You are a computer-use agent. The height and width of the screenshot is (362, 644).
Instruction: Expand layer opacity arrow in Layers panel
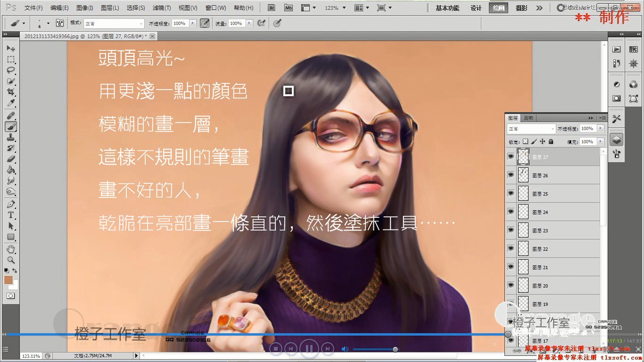[x=601, y=129]
